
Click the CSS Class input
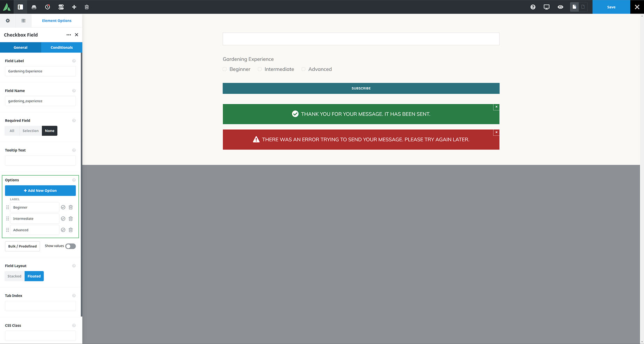coord(40,336)
